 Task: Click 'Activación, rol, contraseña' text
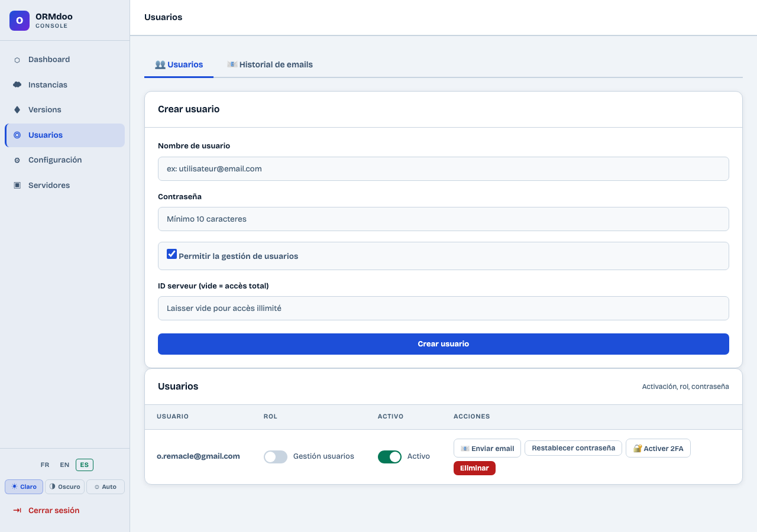[685, 387]
